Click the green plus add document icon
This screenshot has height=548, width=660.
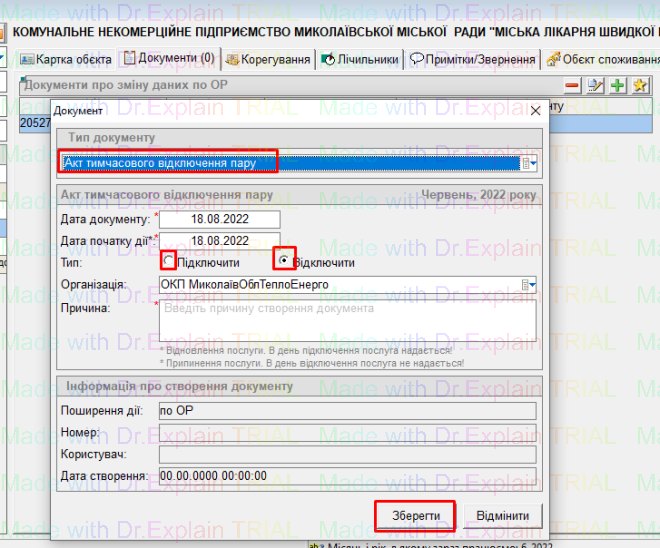coord(618,85)
